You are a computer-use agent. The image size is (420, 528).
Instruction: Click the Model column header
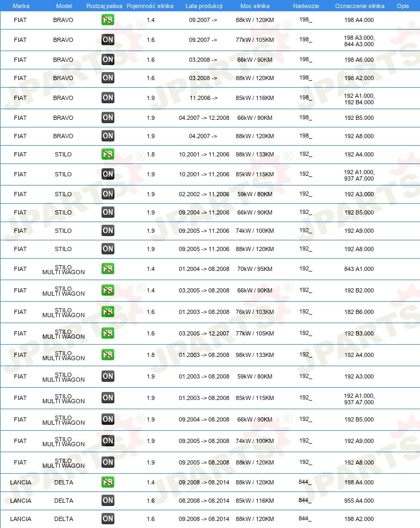coord(64,6)
